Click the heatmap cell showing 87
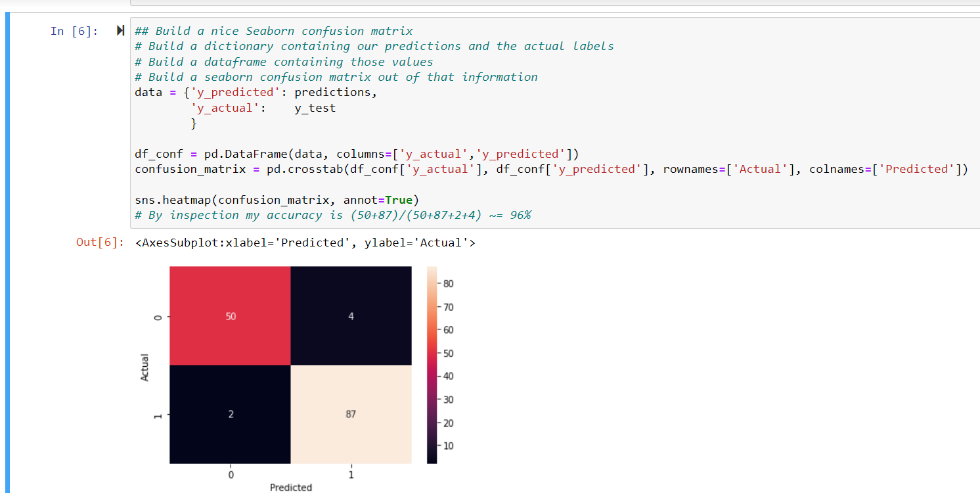The image size is (980, 493). pyautogui.click(x=351, y=414)
